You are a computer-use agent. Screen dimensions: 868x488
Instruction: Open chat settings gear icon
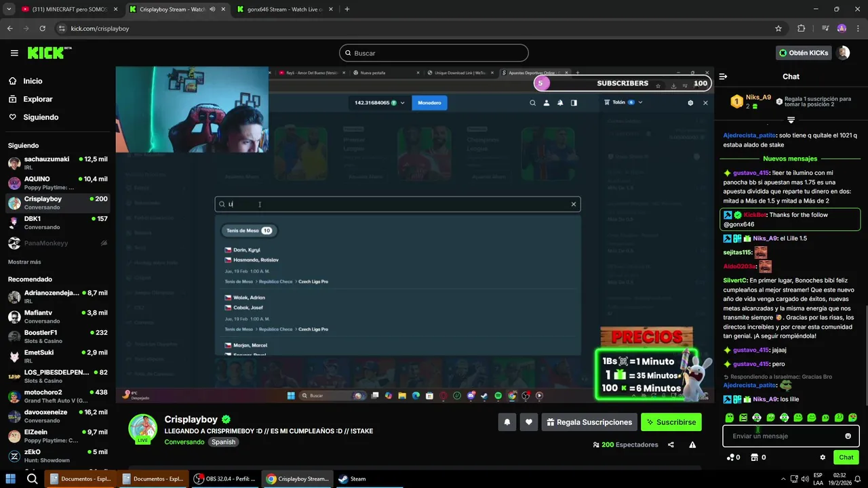pyautogui.click(x=823, y=457)
